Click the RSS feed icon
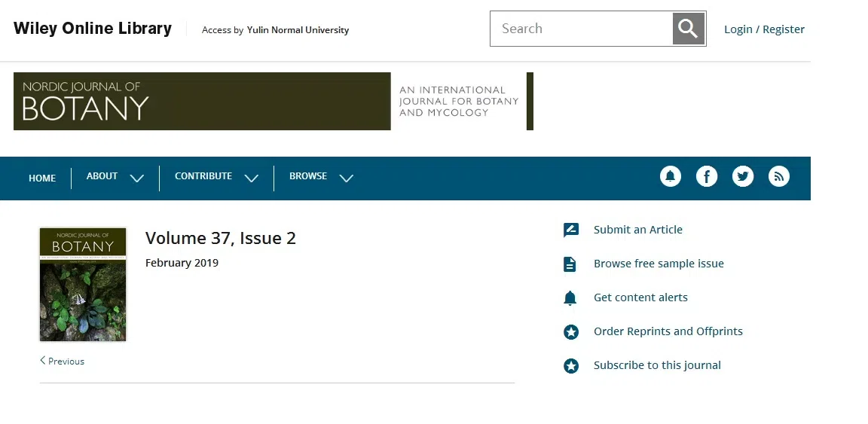 point(778,176)
